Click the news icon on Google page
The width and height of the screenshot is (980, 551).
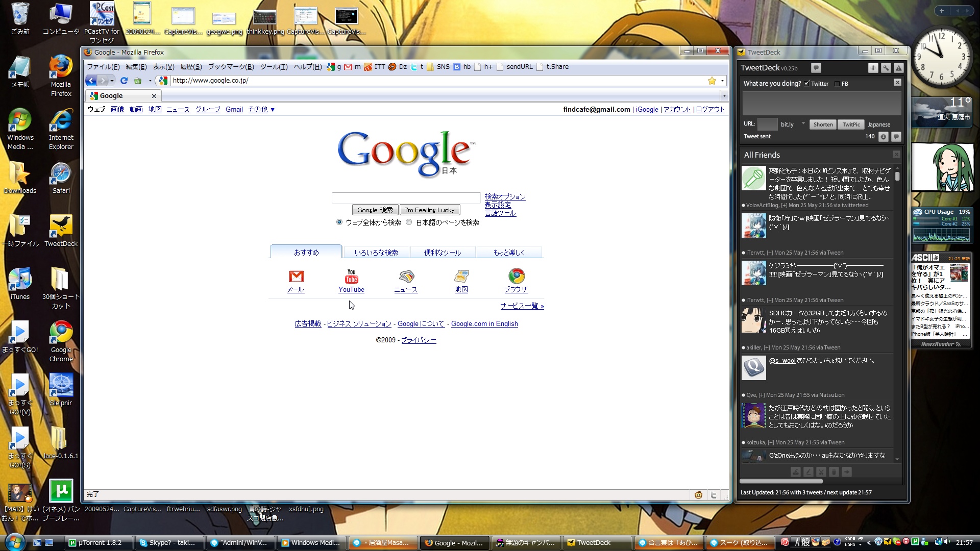(x=406, y=276)
